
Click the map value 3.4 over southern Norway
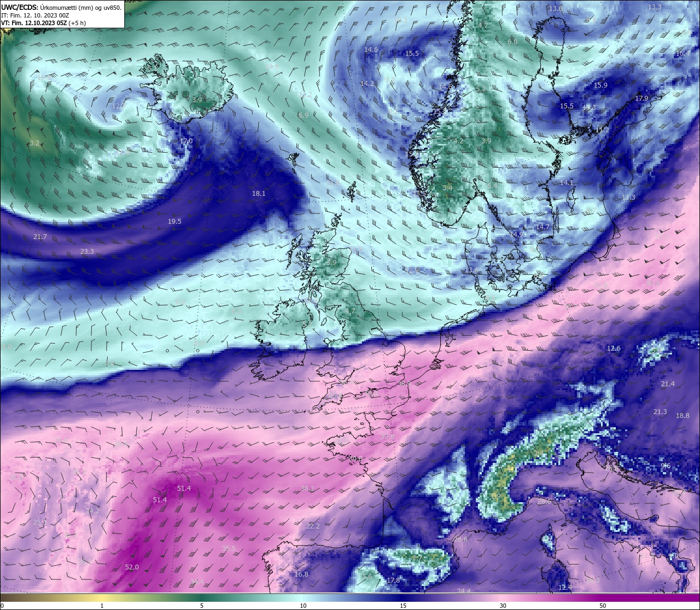pos(447,188)
